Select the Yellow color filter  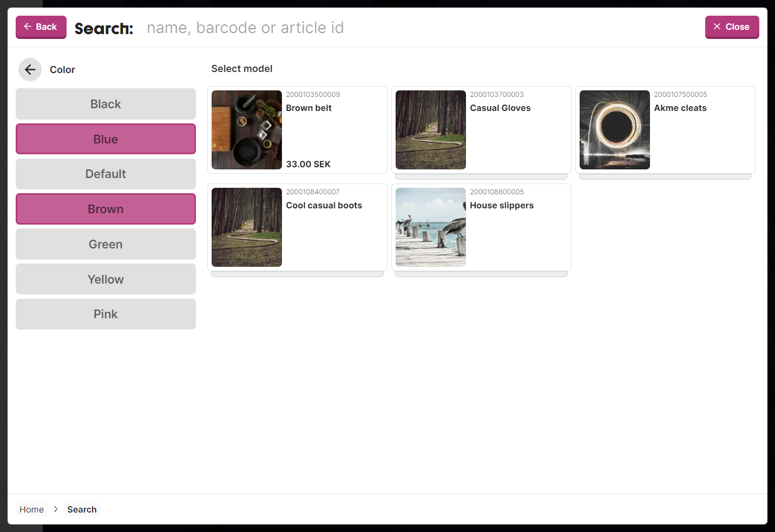coord(106,279)
